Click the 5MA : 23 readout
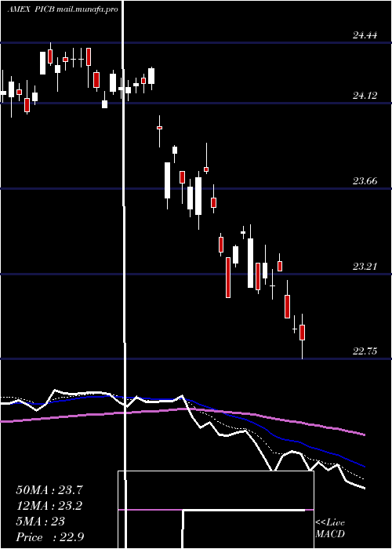 point(40,522)
